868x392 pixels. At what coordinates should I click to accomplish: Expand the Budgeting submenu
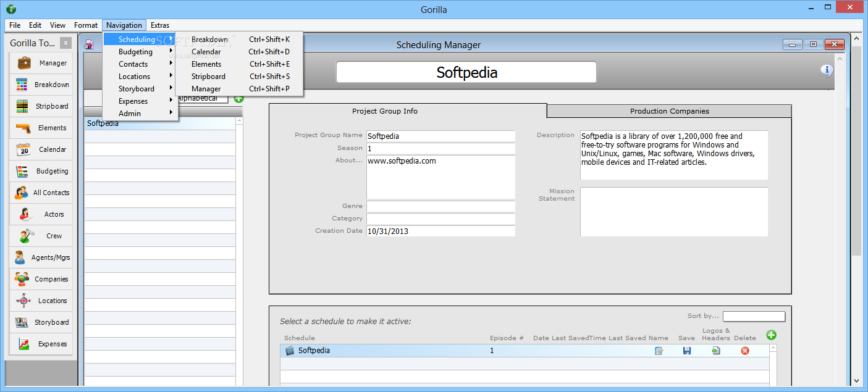[141, 52]
